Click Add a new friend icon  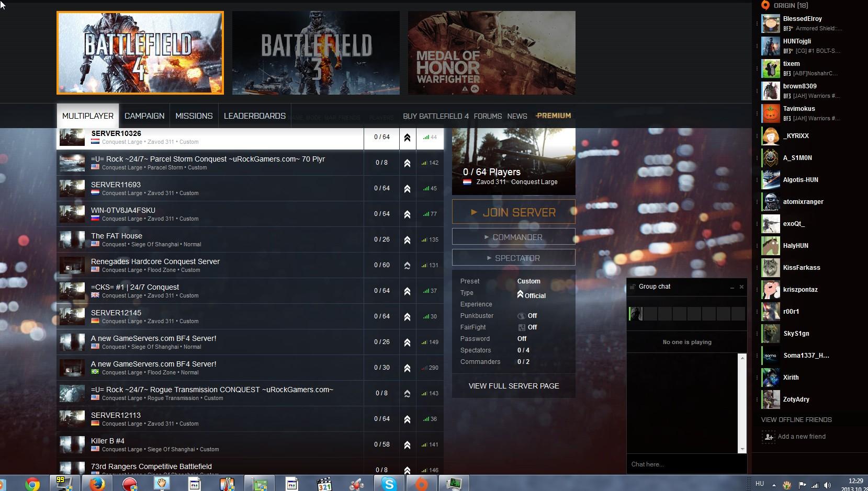[x=769, y=437]
